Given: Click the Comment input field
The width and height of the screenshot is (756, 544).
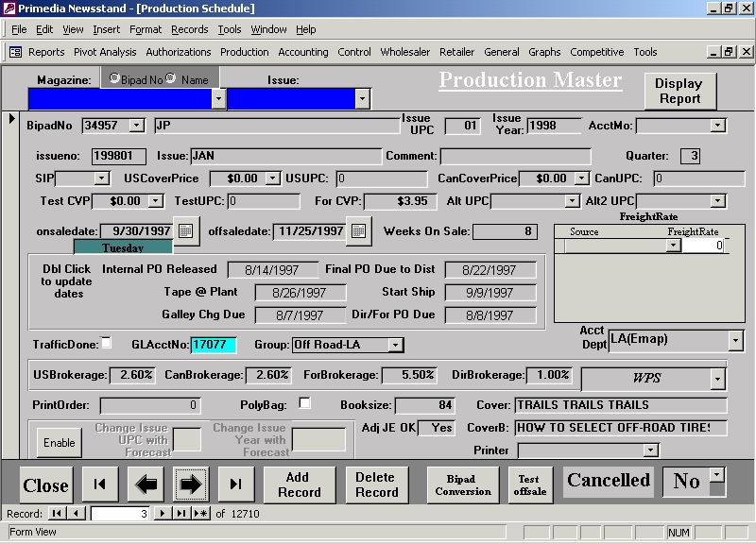Looking at the screenshot, I should pyautogui.click(x=515, y=156).
